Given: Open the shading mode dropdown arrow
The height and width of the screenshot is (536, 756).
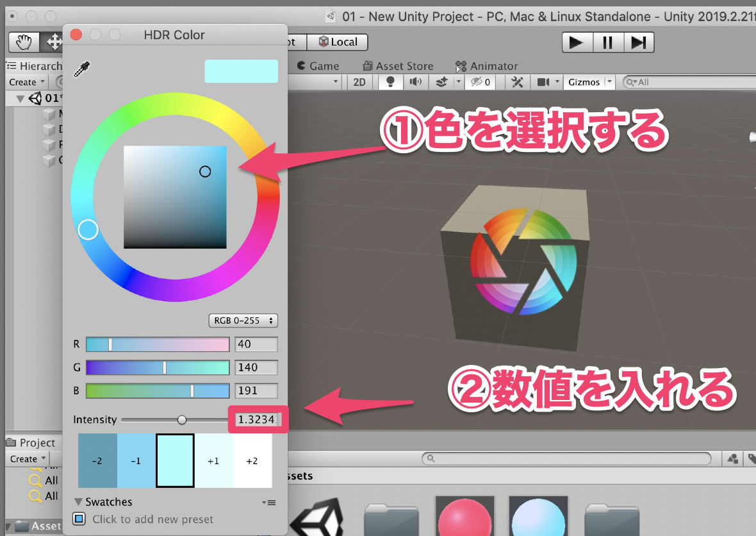Looking at the screenshot, I should pyautogui.click(x=336, y=82).
